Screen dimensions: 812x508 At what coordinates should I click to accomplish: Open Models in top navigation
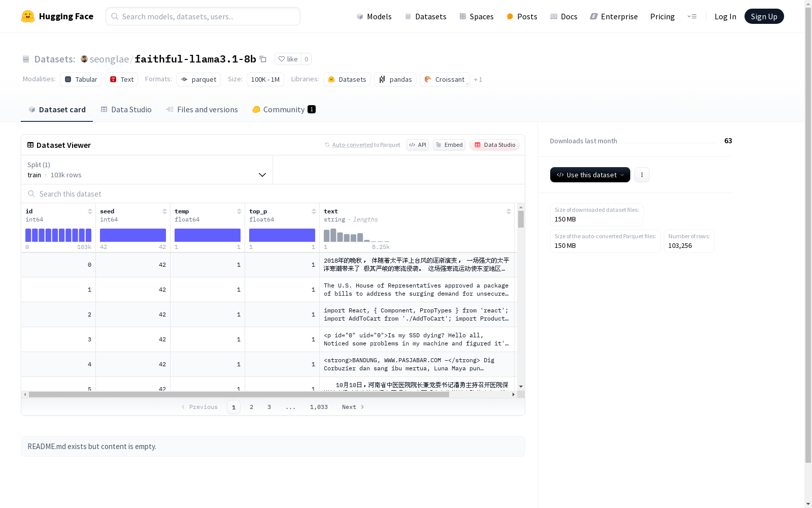point(374,16)
